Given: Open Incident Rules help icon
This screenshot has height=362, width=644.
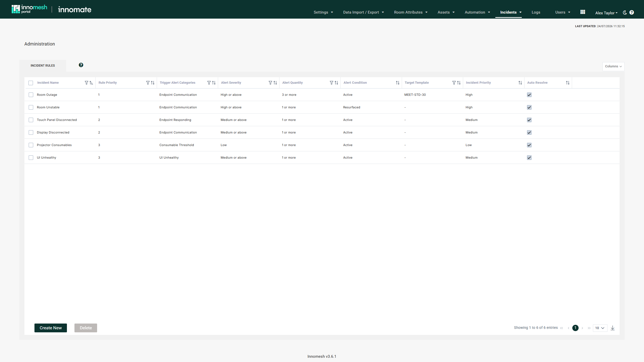Looking at the screenshot, I should [x=81, y=65].
